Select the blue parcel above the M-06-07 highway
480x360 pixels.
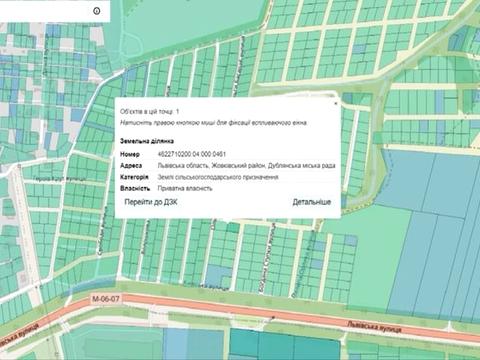click(217, 277)
